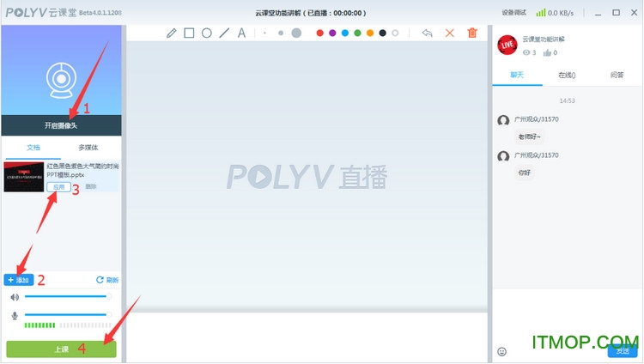Open the PPT template thumbnail
The height and width of the screenshot is (364, 644).
click(24, 177)
